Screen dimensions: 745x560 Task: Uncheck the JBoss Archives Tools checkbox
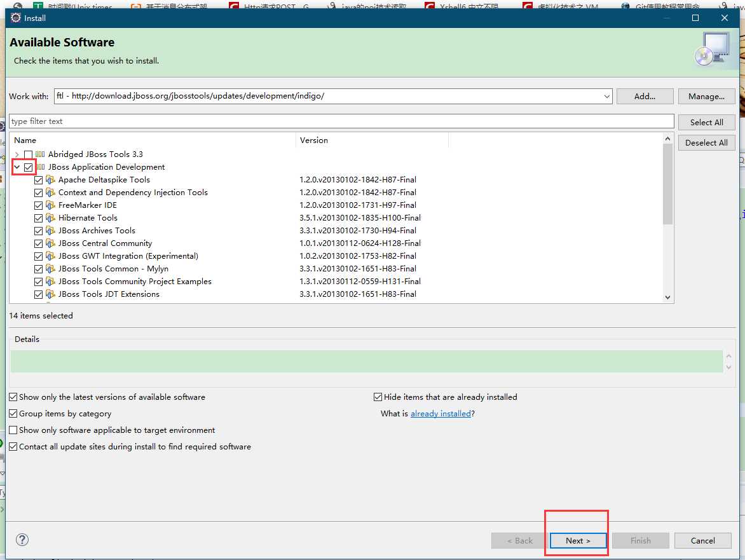tap(39, 231)
